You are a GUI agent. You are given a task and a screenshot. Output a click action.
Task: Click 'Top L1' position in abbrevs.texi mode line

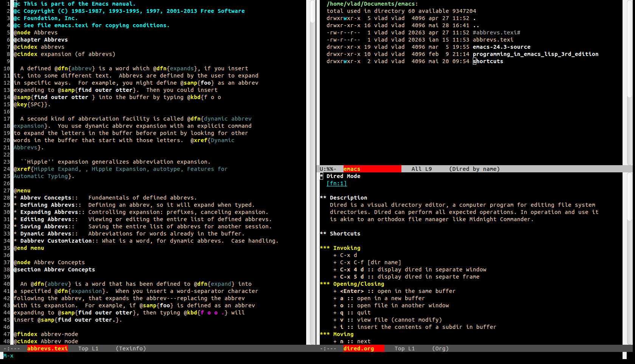click(88, 349)
